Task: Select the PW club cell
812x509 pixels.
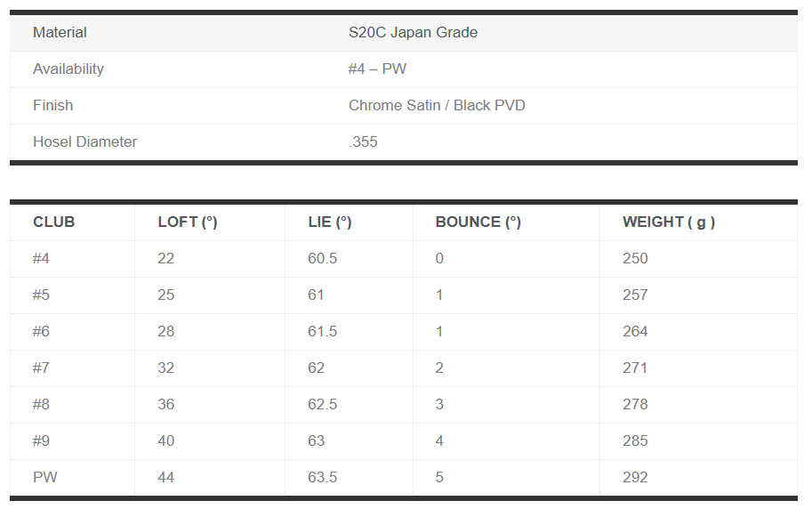Action: (x=45, y=478)
